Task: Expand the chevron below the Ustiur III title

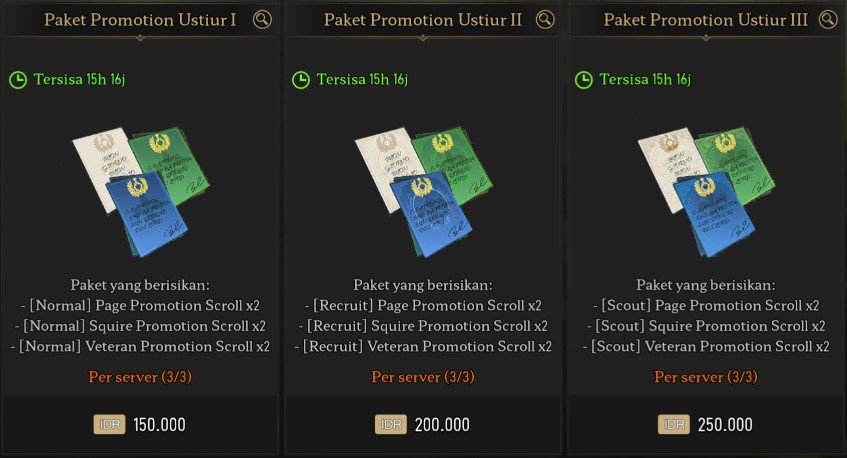Action: click(x=706, y=39)
